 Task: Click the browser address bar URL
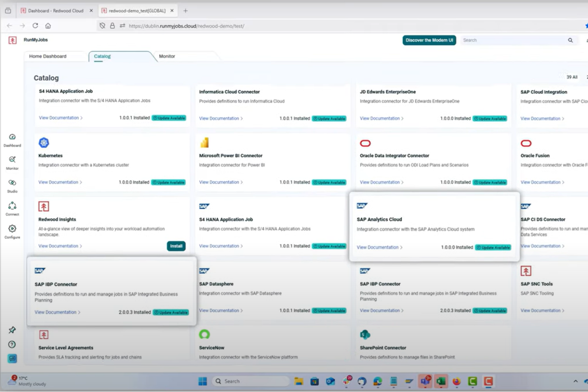point(187,26)
